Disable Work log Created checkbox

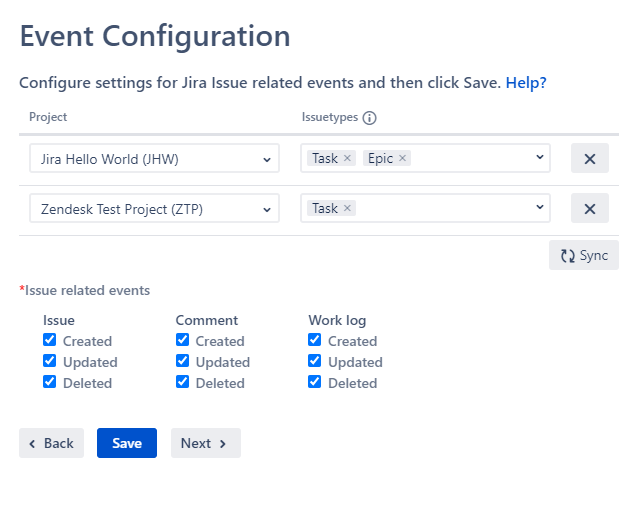[x=315, y=340]
